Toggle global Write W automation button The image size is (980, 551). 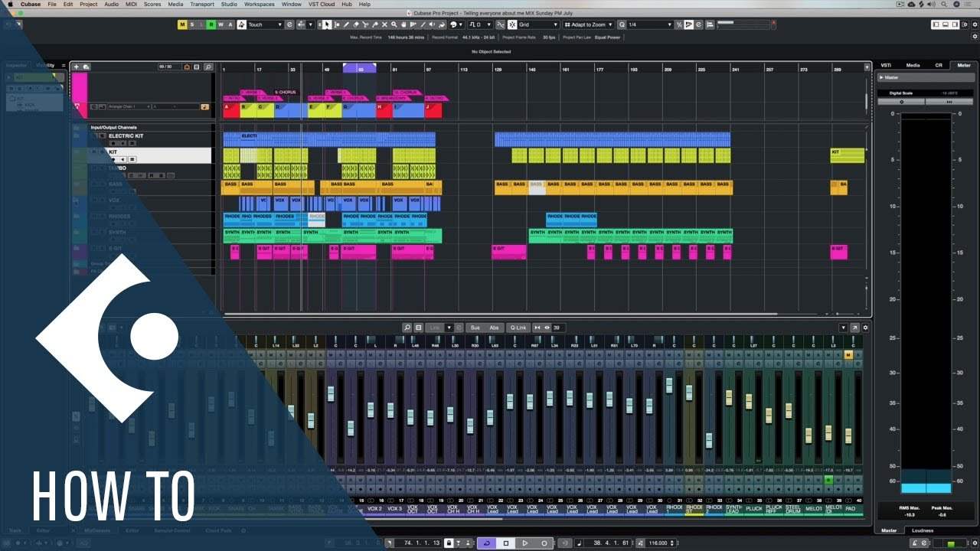[220, 24]
